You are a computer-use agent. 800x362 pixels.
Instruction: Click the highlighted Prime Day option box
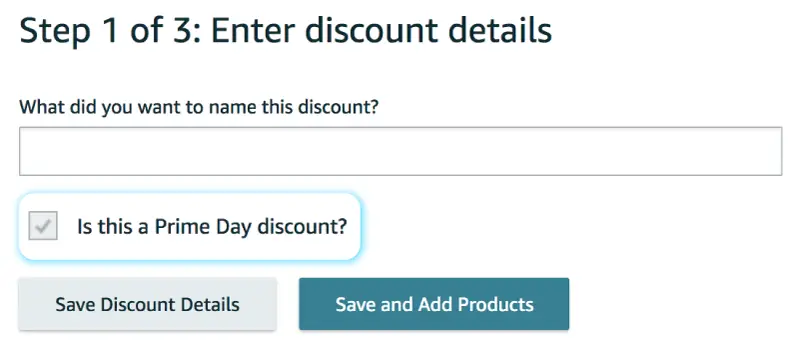(x=190, y=226)
